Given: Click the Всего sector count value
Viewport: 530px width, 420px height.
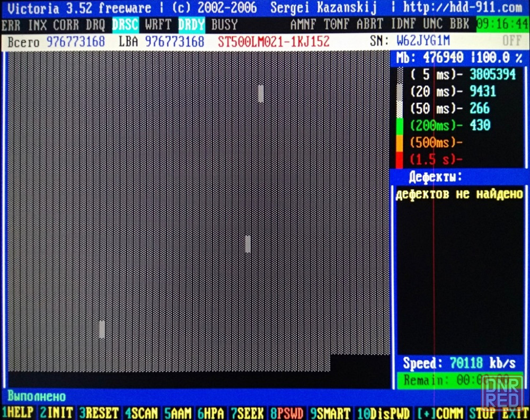Looking at the screenshot, I should click(75, 42).
